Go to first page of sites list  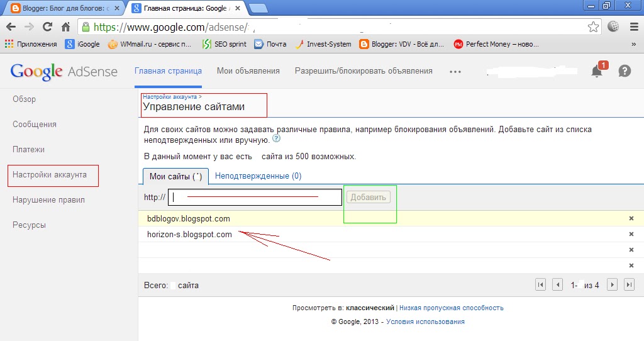point(540,285)
